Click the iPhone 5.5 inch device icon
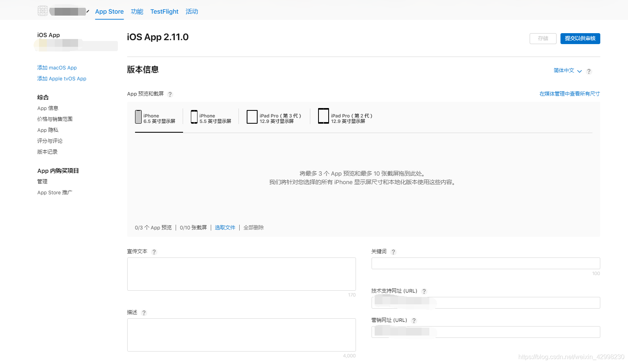 coord(194,117)
